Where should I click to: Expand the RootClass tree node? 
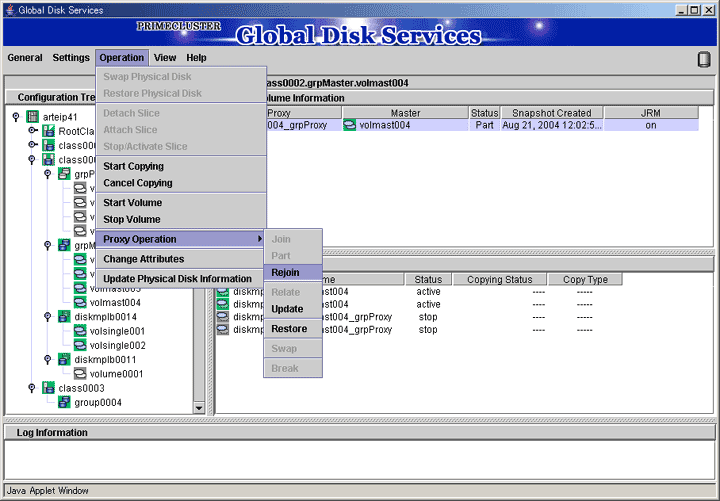(32, 131)
